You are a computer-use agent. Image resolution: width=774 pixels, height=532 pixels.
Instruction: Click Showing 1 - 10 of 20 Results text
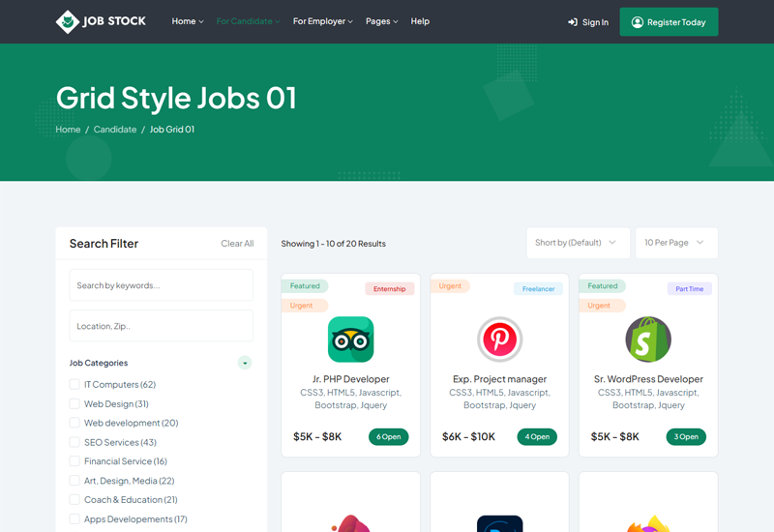(333, 244)
